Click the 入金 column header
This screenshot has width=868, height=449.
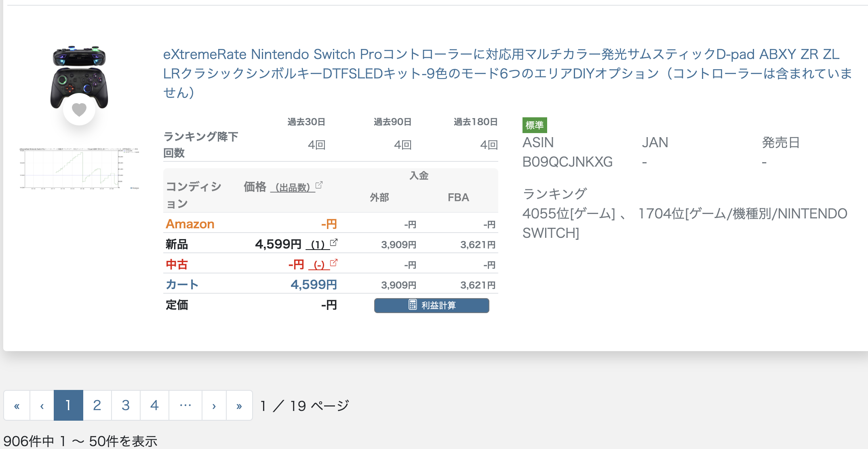click(419, 176)
